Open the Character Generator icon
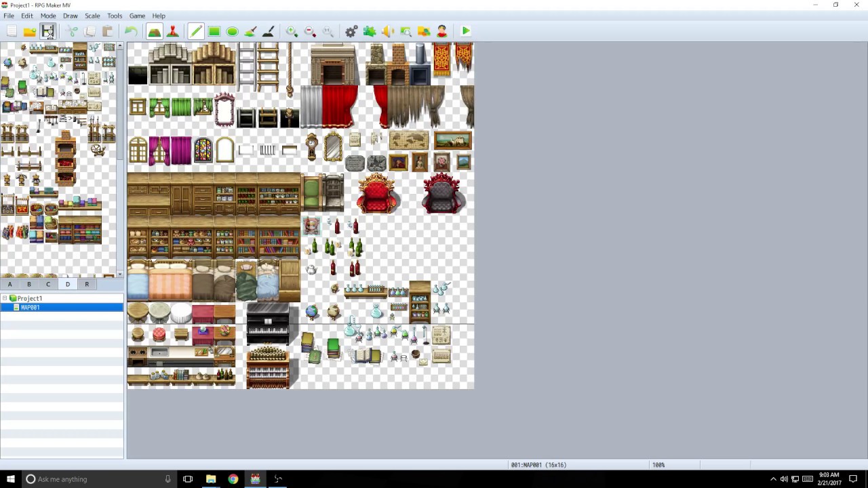The height and width of the screenshot is (488, 868). point(441,31)
